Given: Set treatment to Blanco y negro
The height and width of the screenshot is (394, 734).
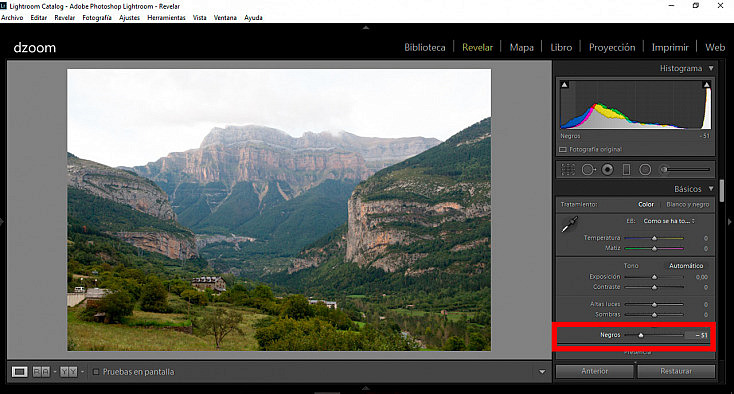Looking at the screenshot, I should pyautogui.click(x=687, y=204).
